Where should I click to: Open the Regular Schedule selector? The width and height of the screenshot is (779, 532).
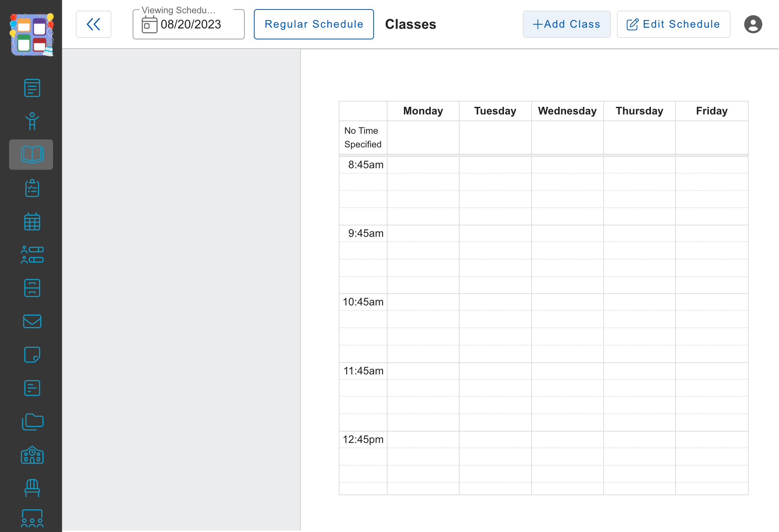tap(314, 24)
